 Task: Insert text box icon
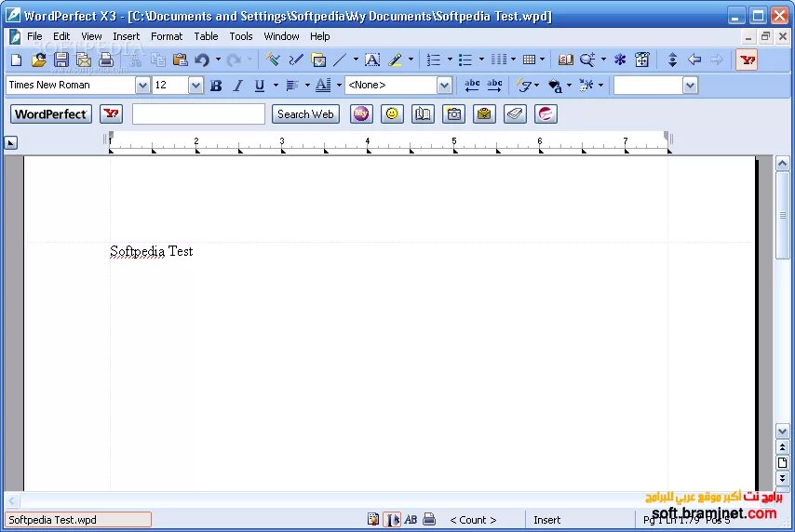372,60
